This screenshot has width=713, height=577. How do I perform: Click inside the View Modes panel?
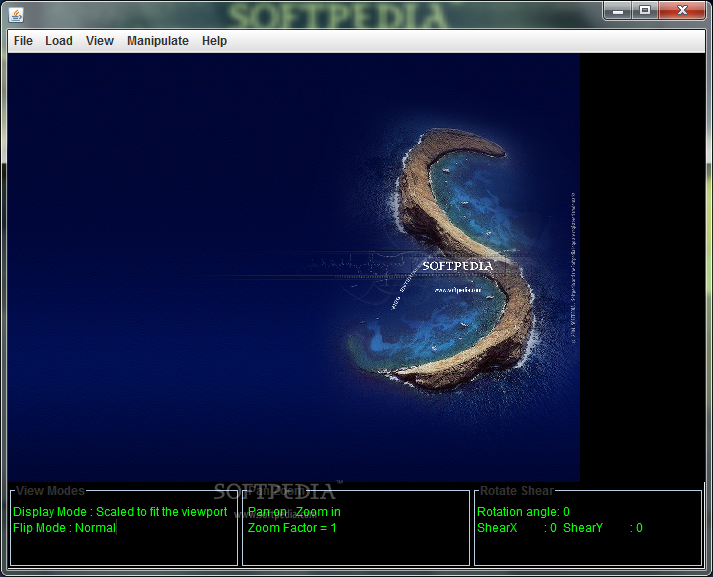click(x=124, y=527)
